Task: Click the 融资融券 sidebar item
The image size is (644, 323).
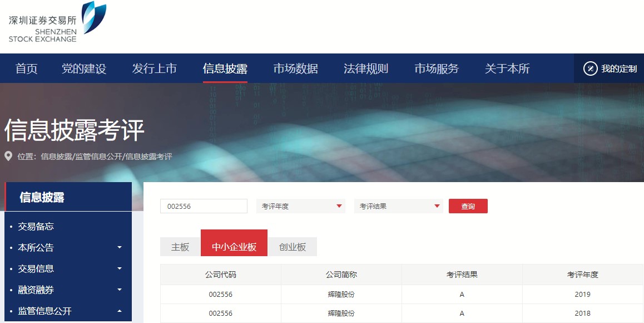Action: pyautogui.click(x=36, y=290)
